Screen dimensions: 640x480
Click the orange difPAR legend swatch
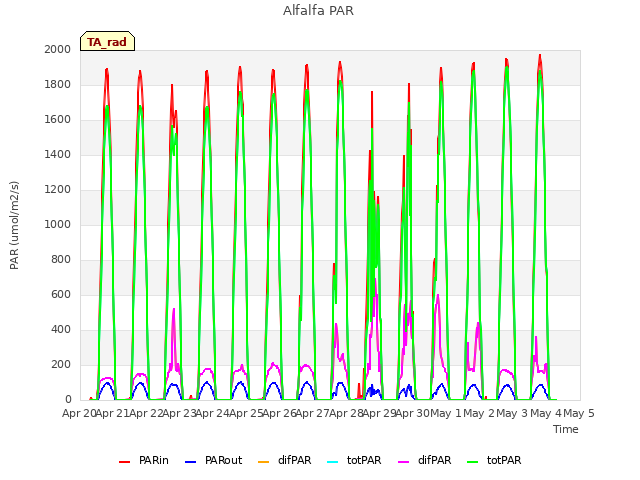pos(264,462)
